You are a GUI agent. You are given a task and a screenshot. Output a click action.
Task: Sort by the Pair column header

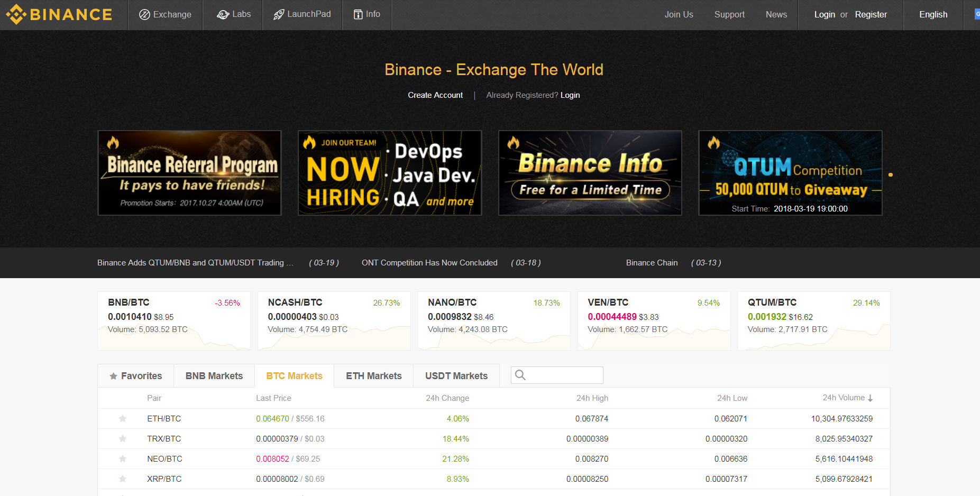[154, 398]
